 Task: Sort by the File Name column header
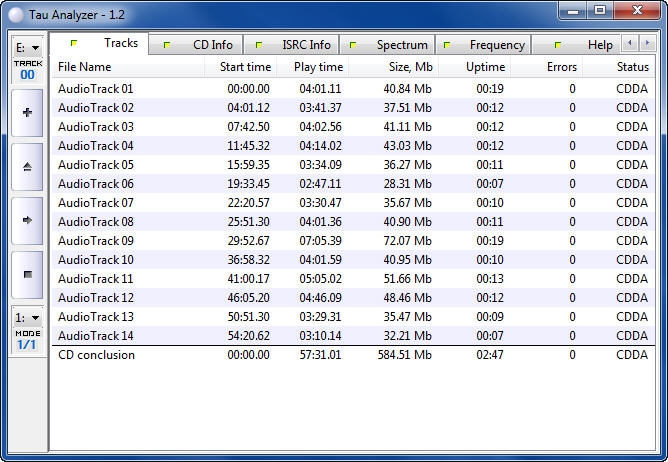click(85, 67)
